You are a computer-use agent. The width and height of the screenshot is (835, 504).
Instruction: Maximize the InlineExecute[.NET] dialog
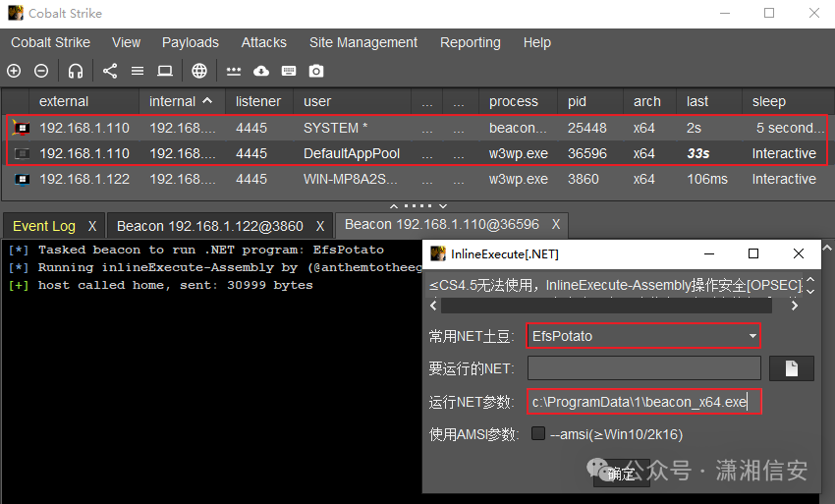click(x=753, y=253)
